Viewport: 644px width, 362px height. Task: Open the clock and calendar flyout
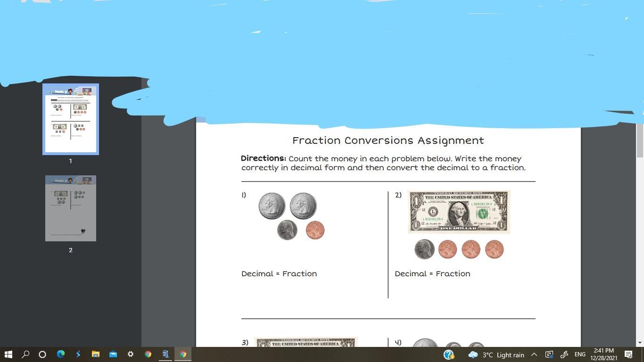pyautogui.click(x=604, y=354)
